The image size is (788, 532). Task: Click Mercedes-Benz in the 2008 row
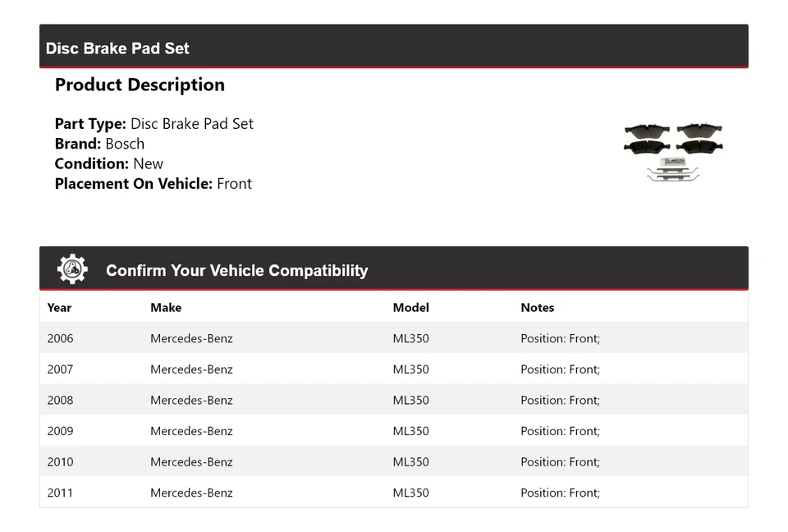point(191,401)
